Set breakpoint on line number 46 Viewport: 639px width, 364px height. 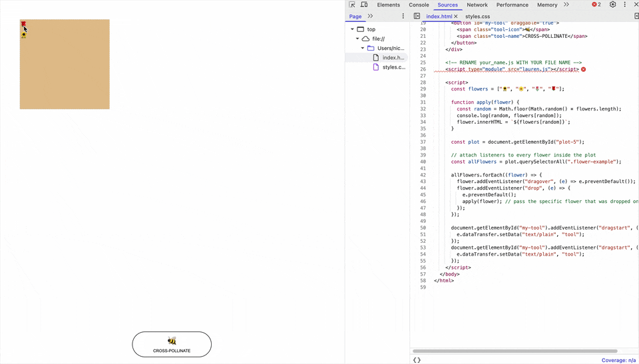(423, 202)
